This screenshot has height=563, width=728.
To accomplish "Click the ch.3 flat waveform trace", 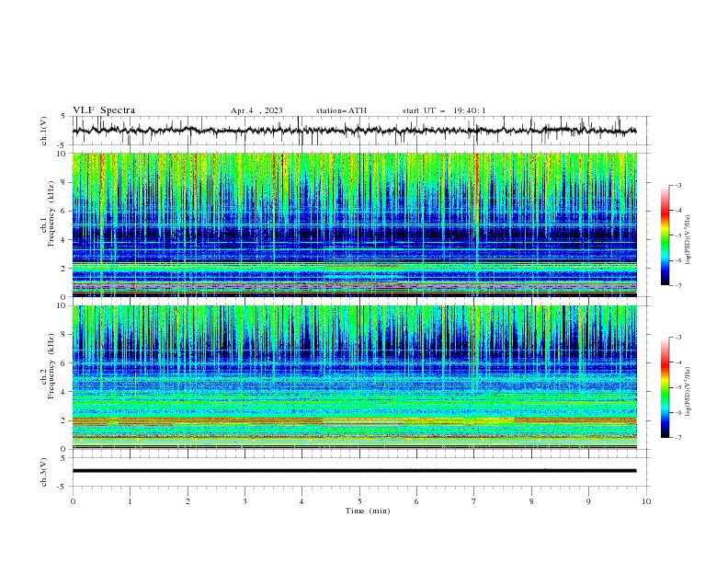I will (355, 471).
